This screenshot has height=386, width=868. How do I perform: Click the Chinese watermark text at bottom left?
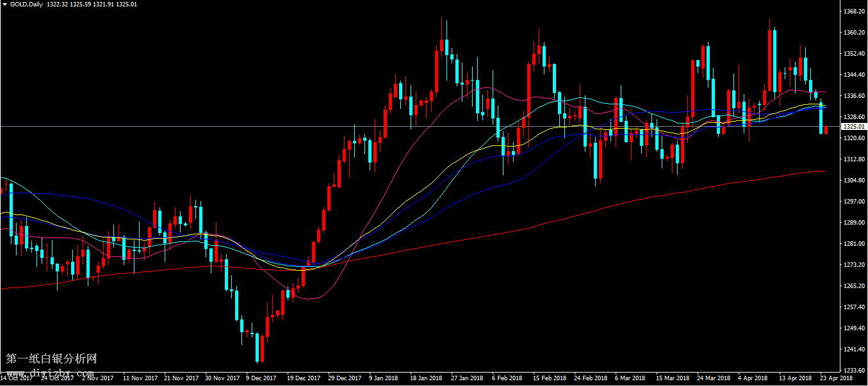click(x=51, y=359)
